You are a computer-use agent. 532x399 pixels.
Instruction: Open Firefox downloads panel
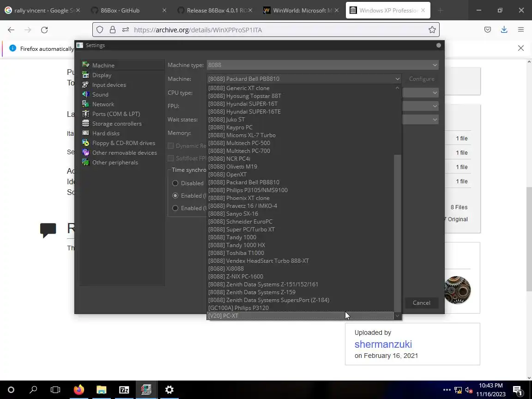504,30
